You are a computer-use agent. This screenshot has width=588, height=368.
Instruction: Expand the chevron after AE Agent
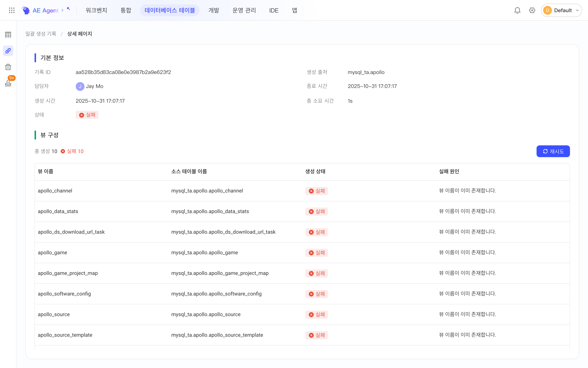pos(62,10)
